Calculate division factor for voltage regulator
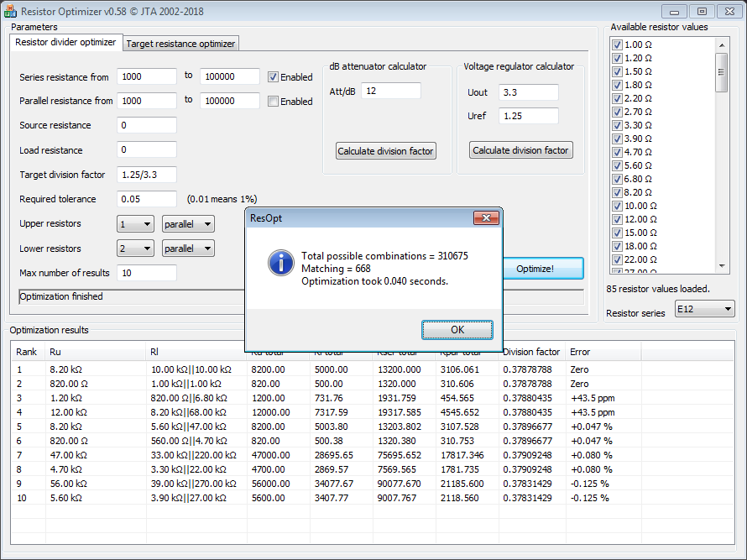 point(520,151)
